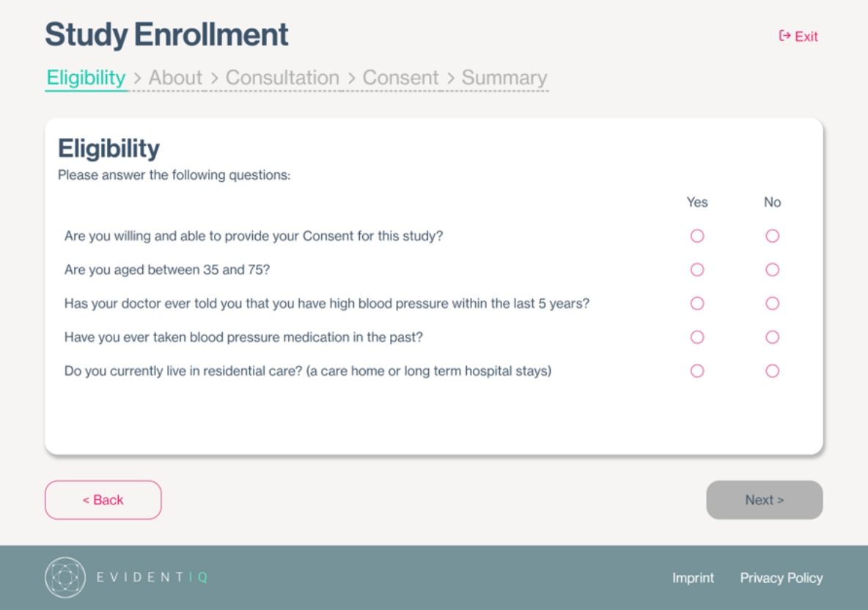Choose No for past blood pressure medication
The image size is (868, 610).
pos(771,337)
